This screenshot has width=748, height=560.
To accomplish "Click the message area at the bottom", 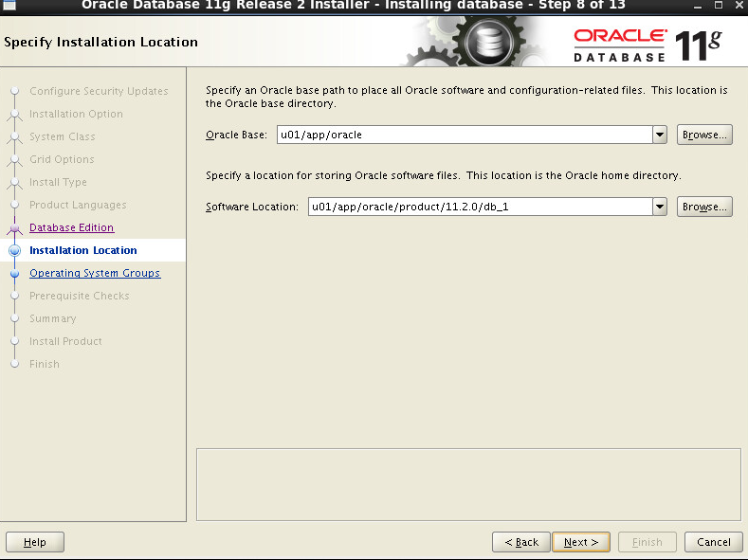I will (x=468, y=485).
